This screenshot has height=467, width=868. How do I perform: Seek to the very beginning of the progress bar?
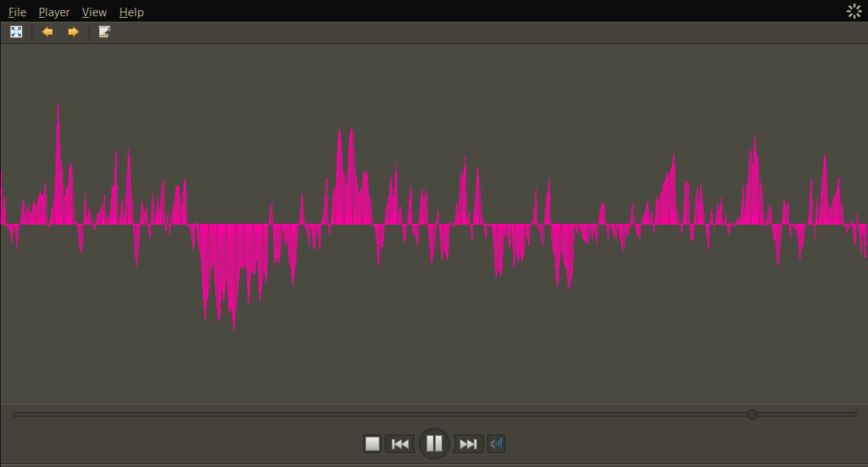coord(15,414)
